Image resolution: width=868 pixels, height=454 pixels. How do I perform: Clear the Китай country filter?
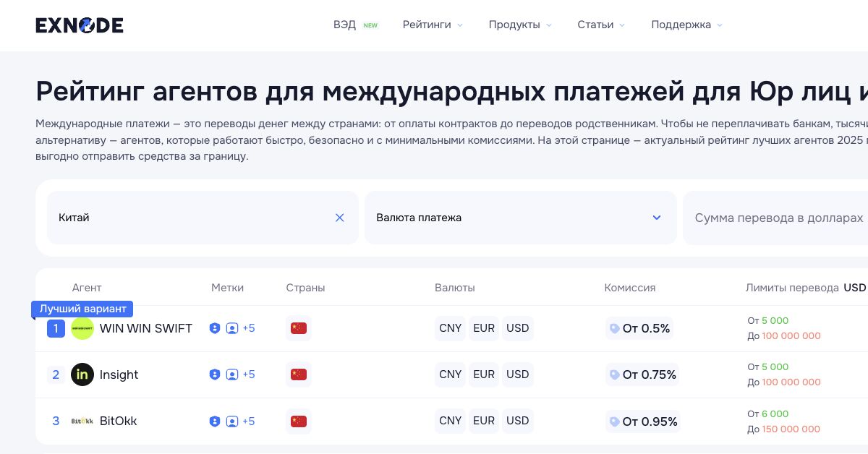[339, 218]
